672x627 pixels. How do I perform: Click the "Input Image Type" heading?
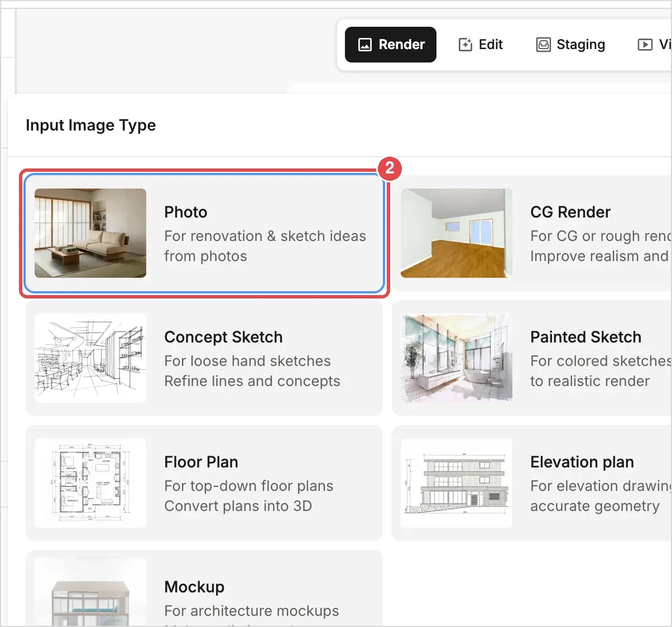(91, 126)
